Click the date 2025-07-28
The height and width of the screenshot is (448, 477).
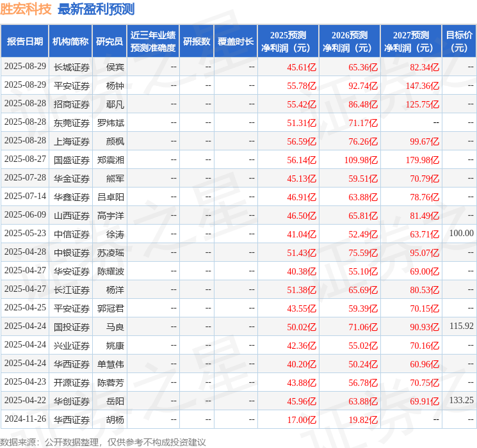point(25,178)
